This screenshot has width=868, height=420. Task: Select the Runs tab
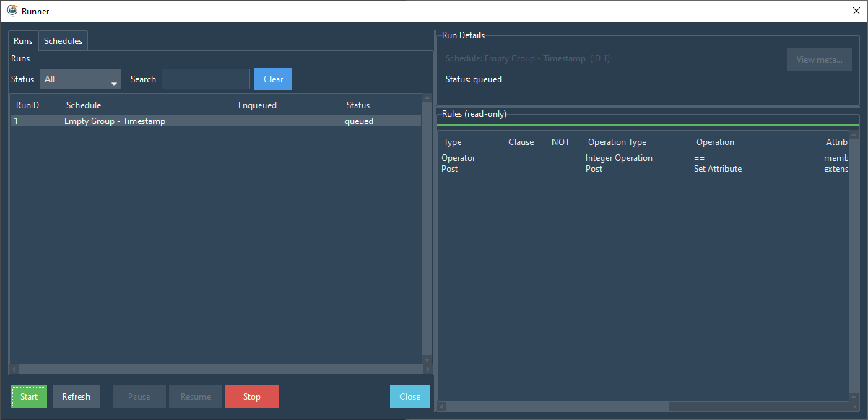pos(23,41)
